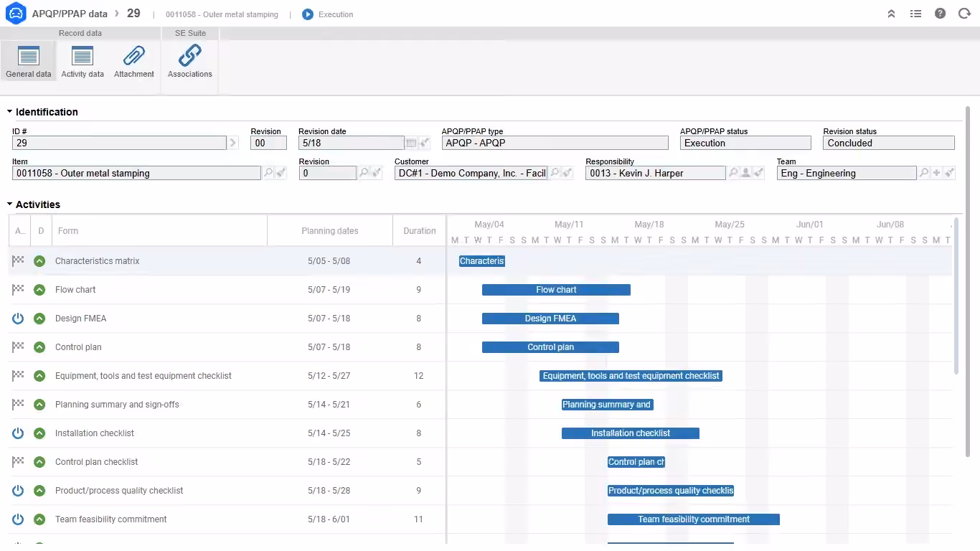Click the Gantt chart vertical scrollbar
Image resolution: width=980 pixels, height=551 pixels.
pos(956,294)
